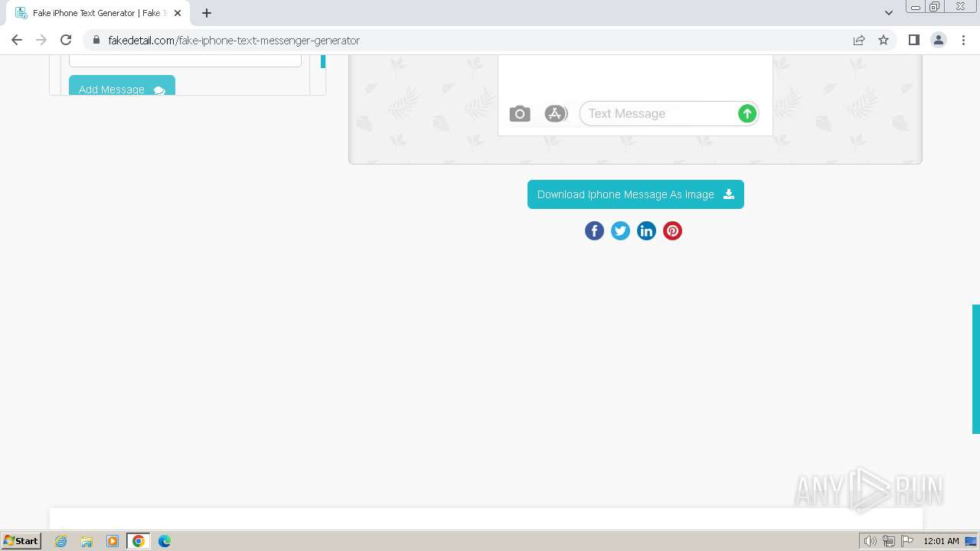Click the 12:01 AM clock

pyautogui.click(x=941, y=541)
